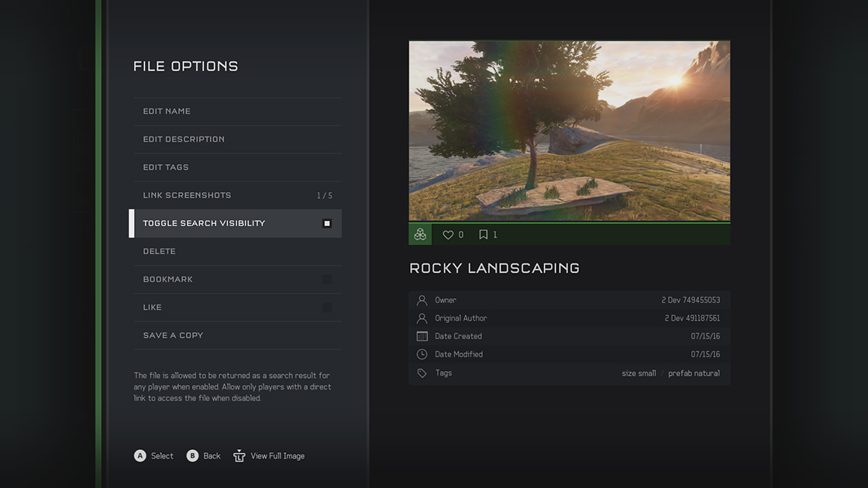Click the A Select button icon

coord(140,455)
